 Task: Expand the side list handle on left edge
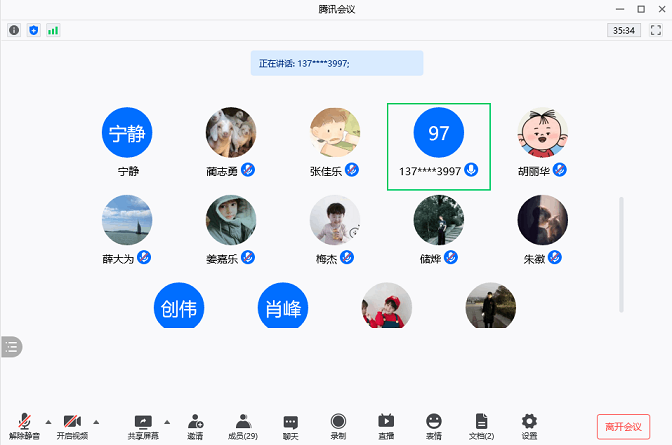(x=11, y=347)
